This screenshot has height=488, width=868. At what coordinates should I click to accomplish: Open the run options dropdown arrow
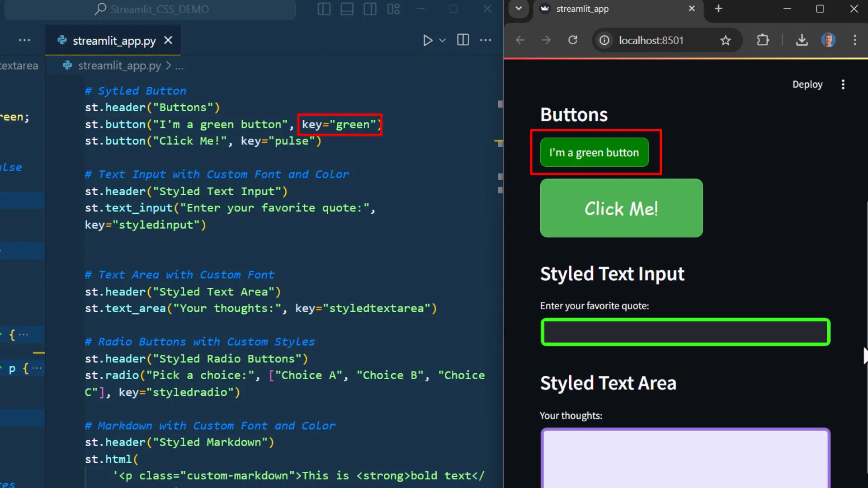[443, 41]
